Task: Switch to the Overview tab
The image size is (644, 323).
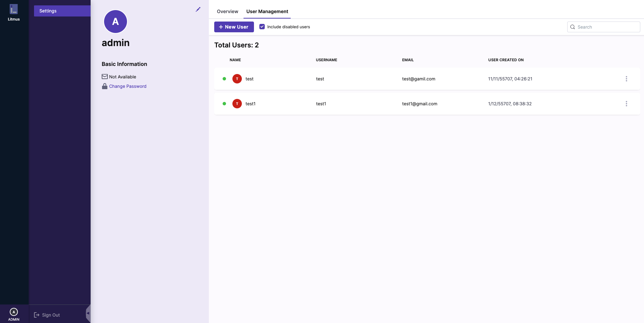Action: coord(227,11)
